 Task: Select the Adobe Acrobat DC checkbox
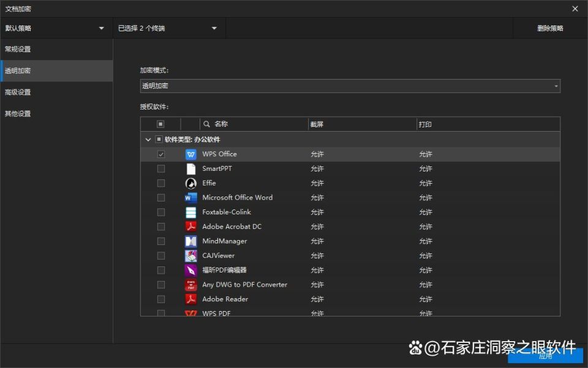click(x=161, y=227)
